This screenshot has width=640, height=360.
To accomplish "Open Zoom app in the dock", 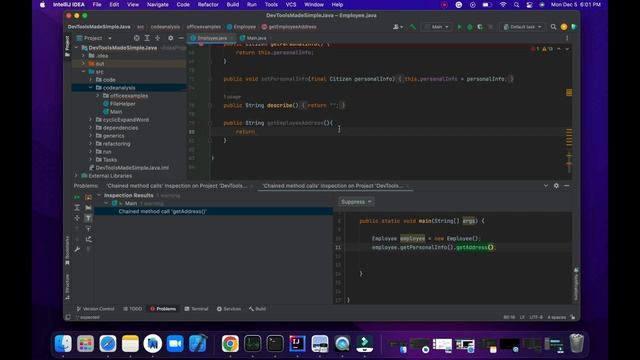I will tap(175, 344).
